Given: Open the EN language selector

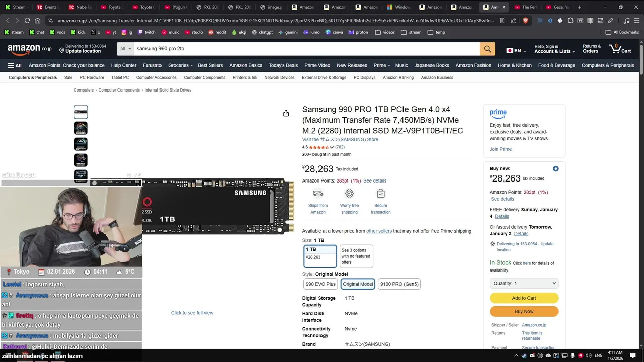Looking at the screenshot, I should click(x=516, y=51).
